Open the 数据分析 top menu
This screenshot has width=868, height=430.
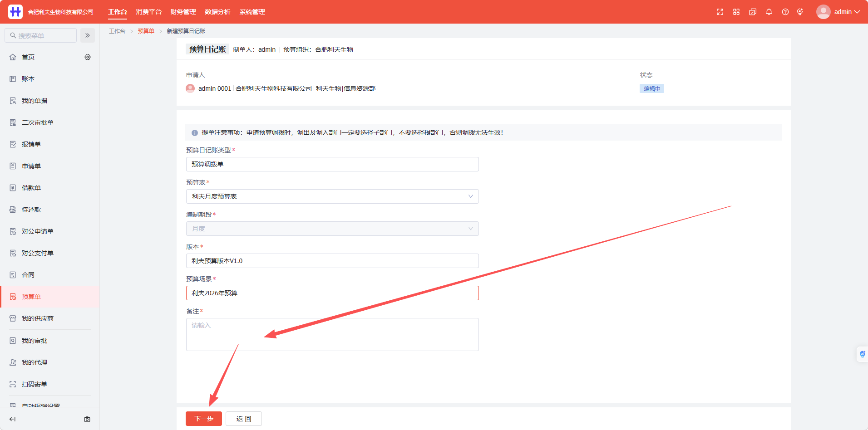(217, 12)
